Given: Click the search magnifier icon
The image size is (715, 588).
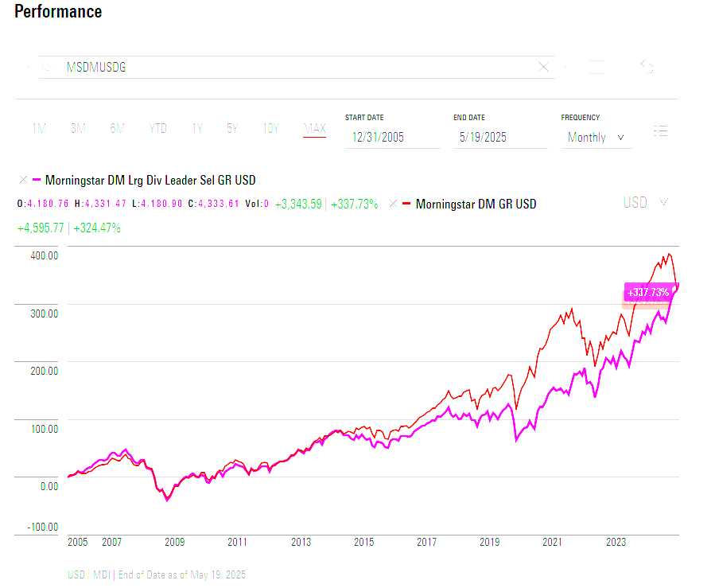Looking at the screenshot, I should click(49, 68).
